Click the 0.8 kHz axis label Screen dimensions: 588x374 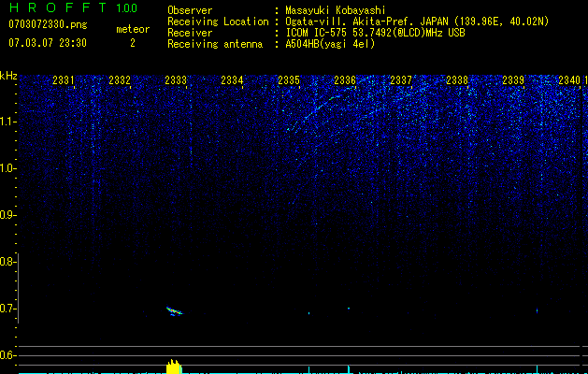(7, 262)
